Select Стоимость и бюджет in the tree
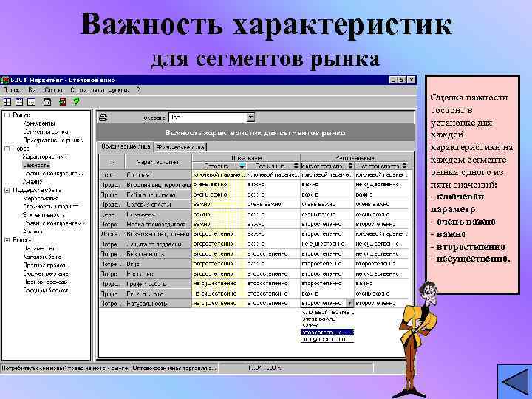 point(51,207)
